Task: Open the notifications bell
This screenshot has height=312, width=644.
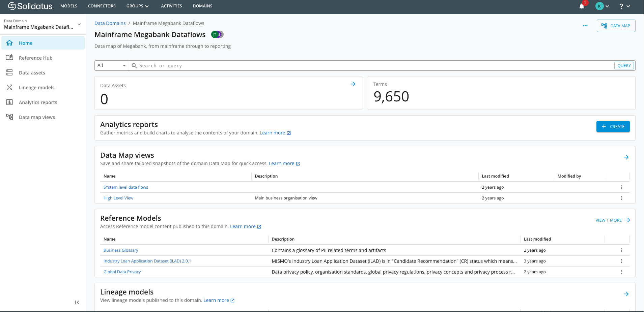Action: point(582,6)
